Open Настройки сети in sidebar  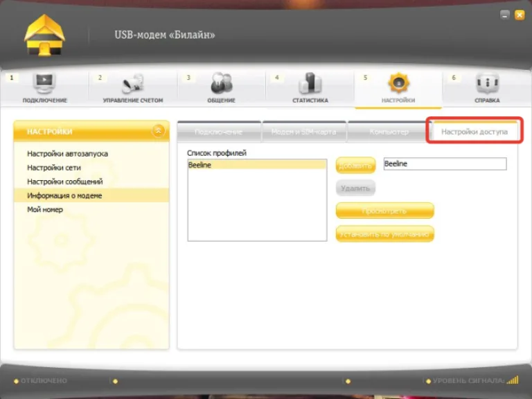pyautogui.click(x=54, y=168)
